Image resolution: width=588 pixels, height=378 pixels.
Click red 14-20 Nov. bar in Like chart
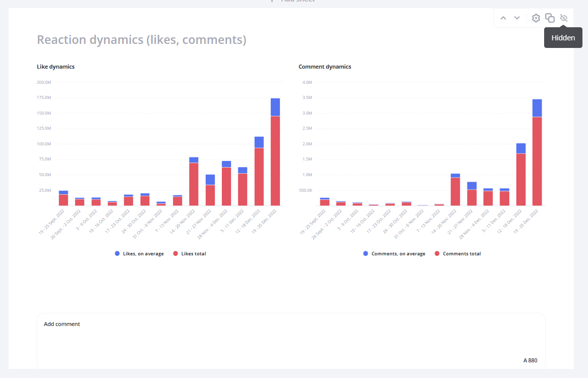194,184
